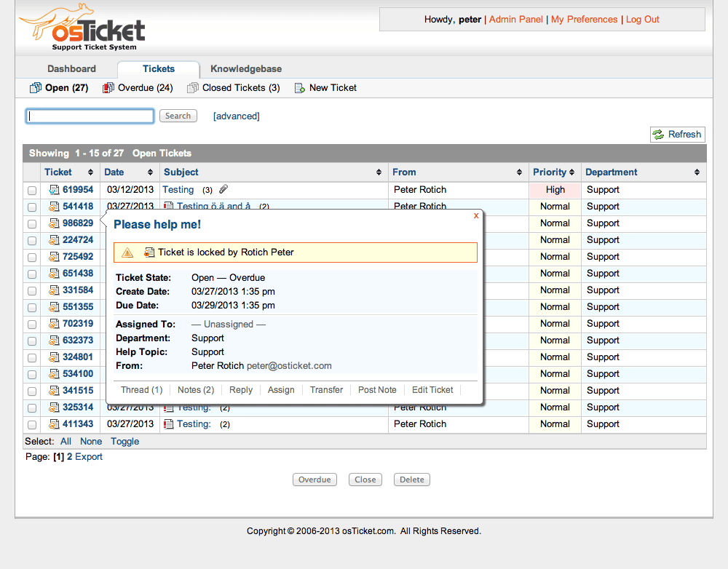Sort by the Subject column arrows

[x=379, y=172]
